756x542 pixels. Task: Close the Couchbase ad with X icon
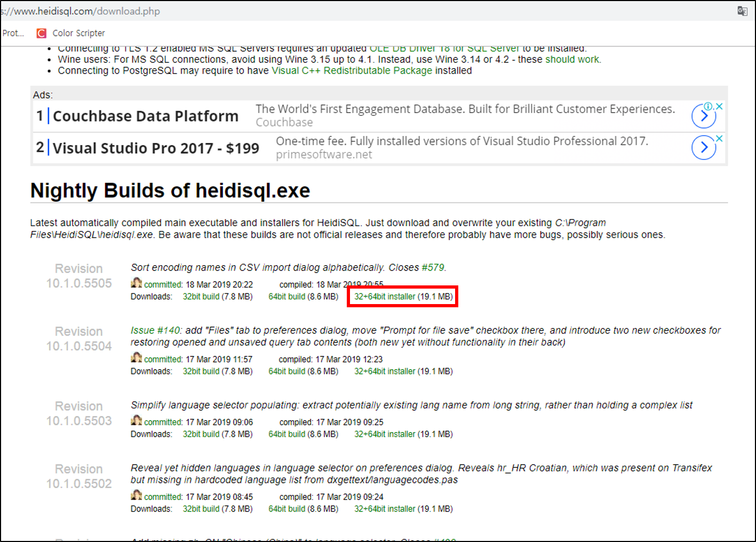[x=719, y=106]
